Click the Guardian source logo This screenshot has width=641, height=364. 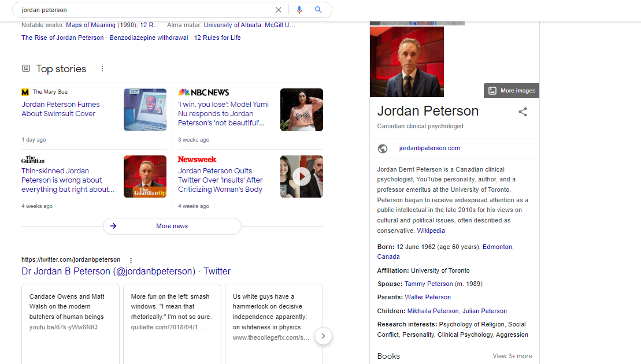pyautogui.click(x=33, y=159)
